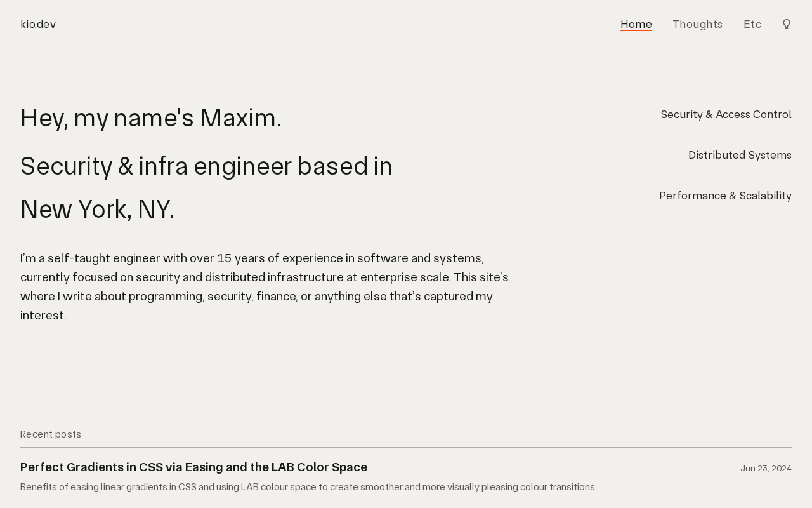Viewport: 812px width, 508px height.
Task: Open the Etc navigation item
Action: pyautogui.click(x=752, y=24)
